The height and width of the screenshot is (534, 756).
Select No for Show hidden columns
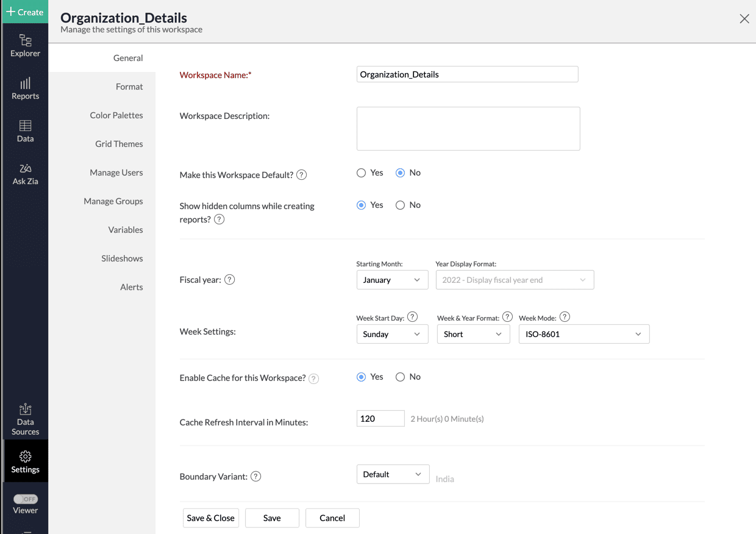tap(400, 205)
